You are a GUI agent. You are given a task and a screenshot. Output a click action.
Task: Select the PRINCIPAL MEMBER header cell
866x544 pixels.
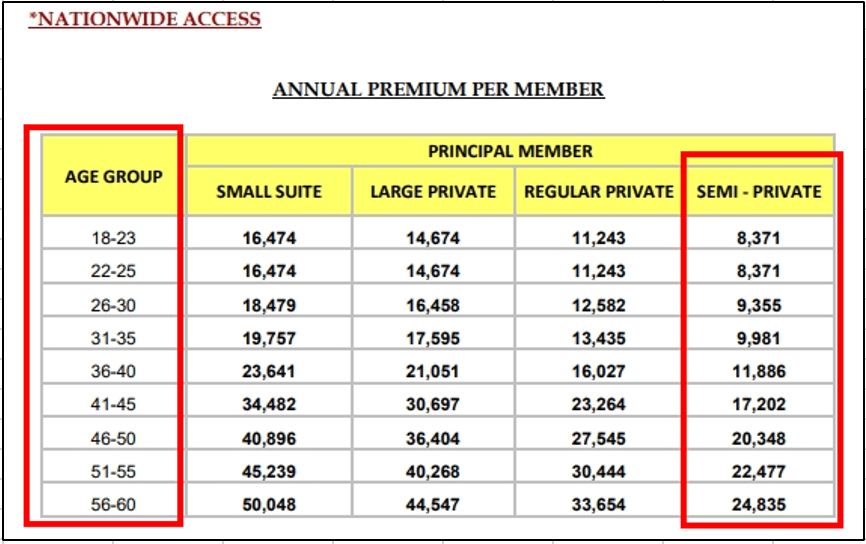pyautogui.click(x=510, y=151)
